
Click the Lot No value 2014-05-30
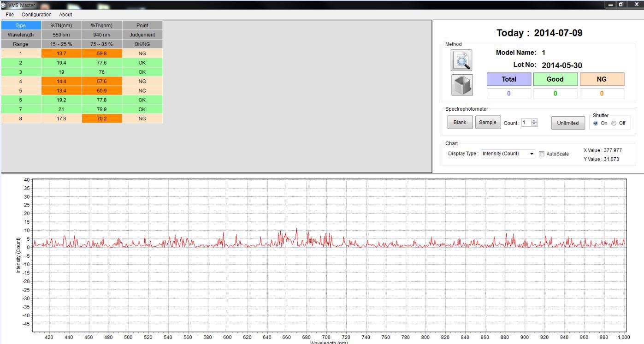point(562,65)
